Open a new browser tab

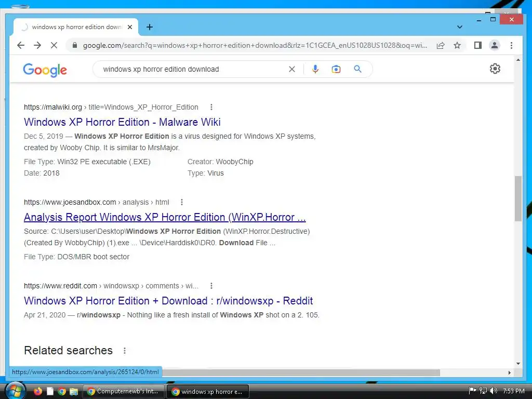pyautogui.click(x=150, y=27)
